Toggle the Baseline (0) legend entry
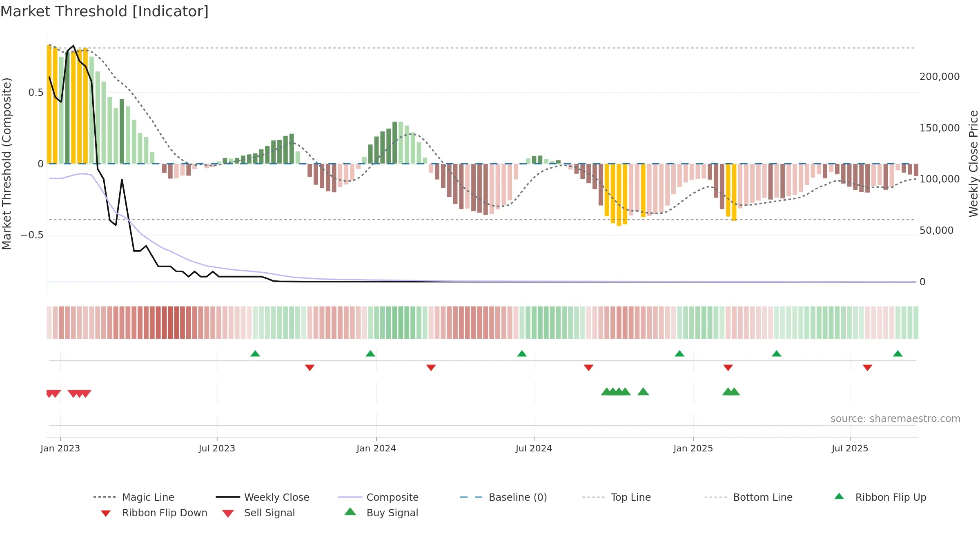Image resolution: width=980 pixels, height=551 pixels. coord(503,497)
